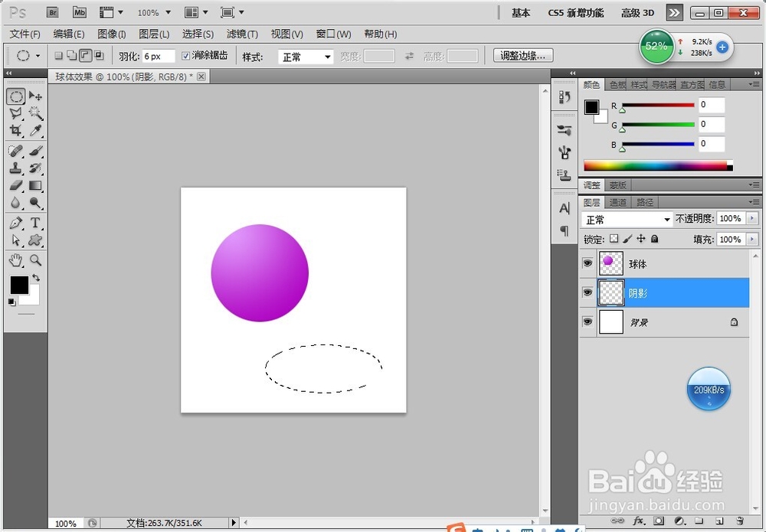Viewport: 766px width, 532px height.
Task: Select the Custom Shape tool
Action: pyautogui.click(x=35, y=240)
